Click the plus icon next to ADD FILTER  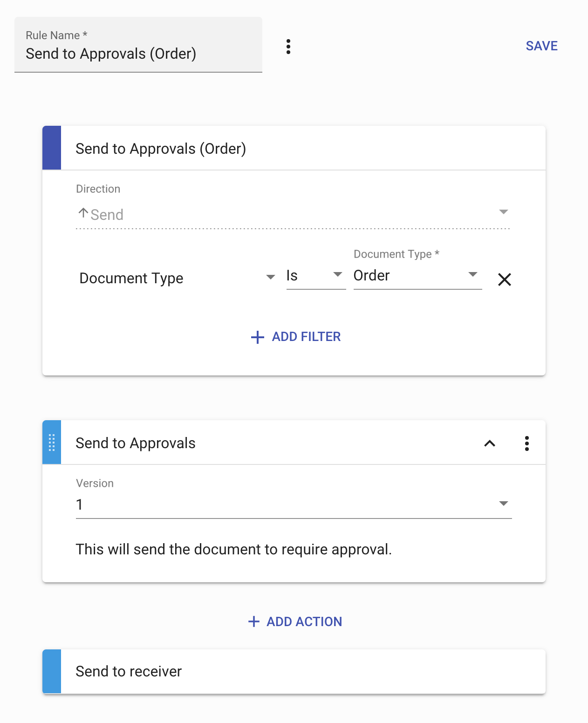(257, 337)
